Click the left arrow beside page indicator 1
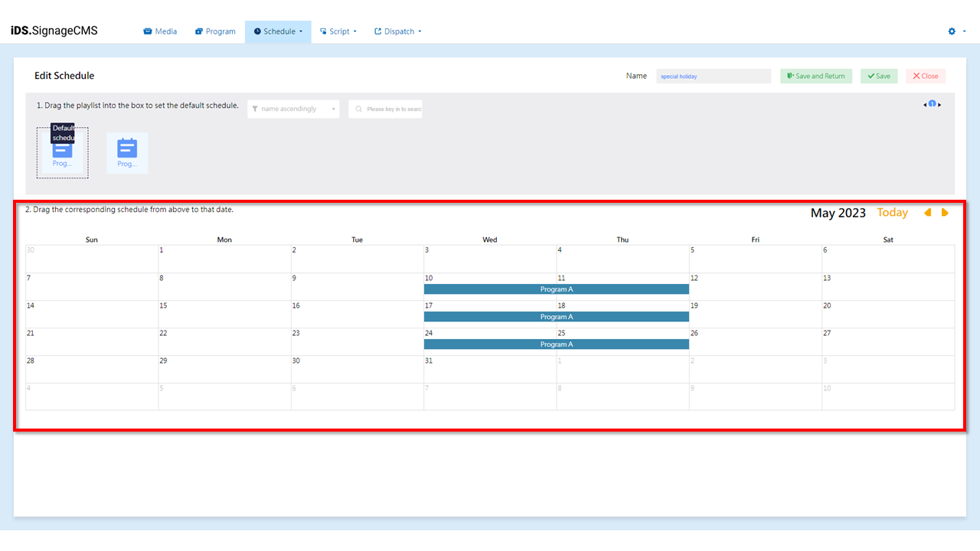Viewport: 980px width, 551px height. click(x=925, y=103)
